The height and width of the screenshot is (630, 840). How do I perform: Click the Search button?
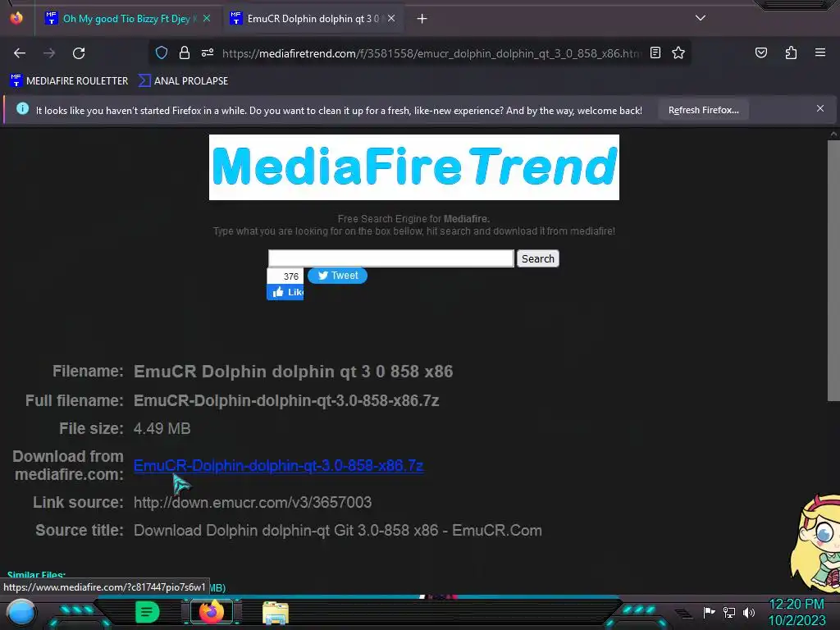point(538,258)
